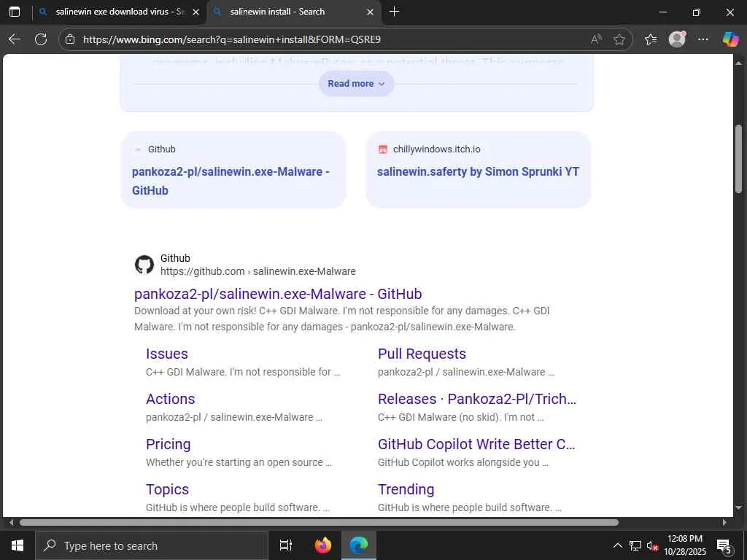Click the muted volume tray icon
This screenshot has width=747, height=560.
[652, 545]
